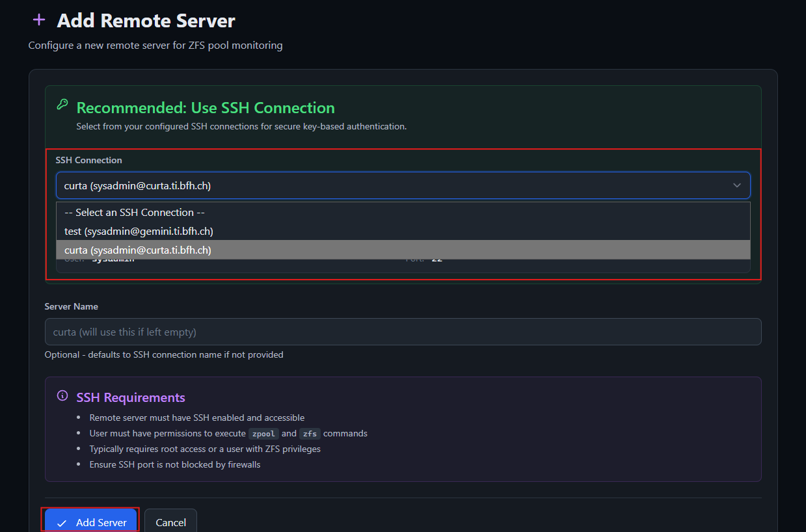Click 'Select from your configured SSH connections' description

(x=241, y=126)
